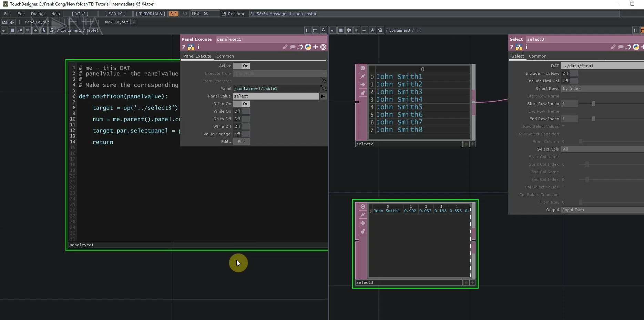Click Start Row Index value field
The width and height of the screenshot is (644, 320).
coord(570,104)
